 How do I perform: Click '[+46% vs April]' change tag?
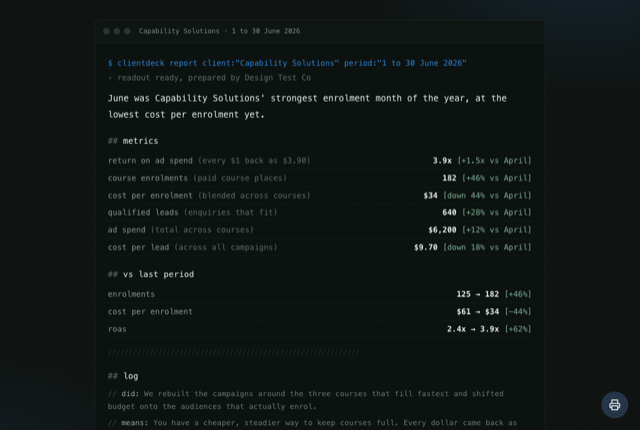(497, 178)
